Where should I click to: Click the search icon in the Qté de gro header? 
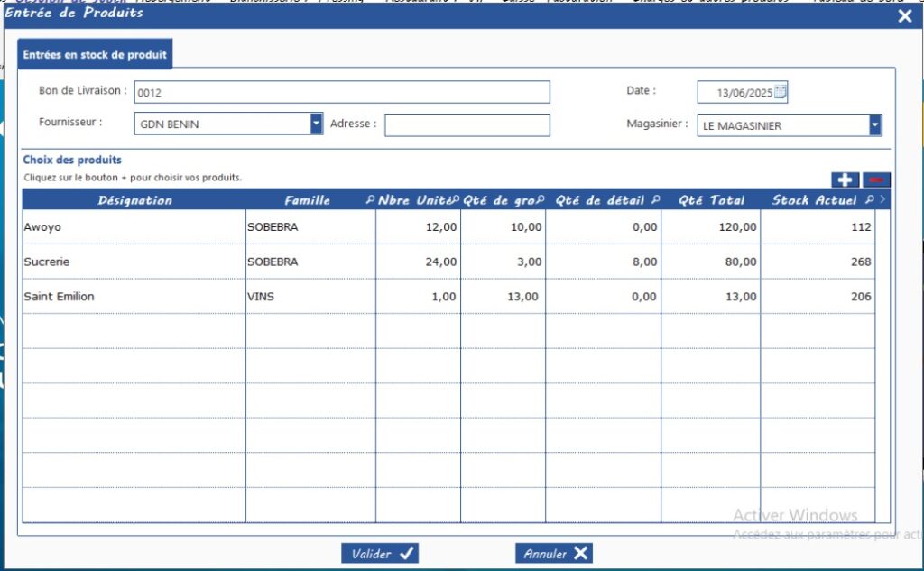point(541,200)
